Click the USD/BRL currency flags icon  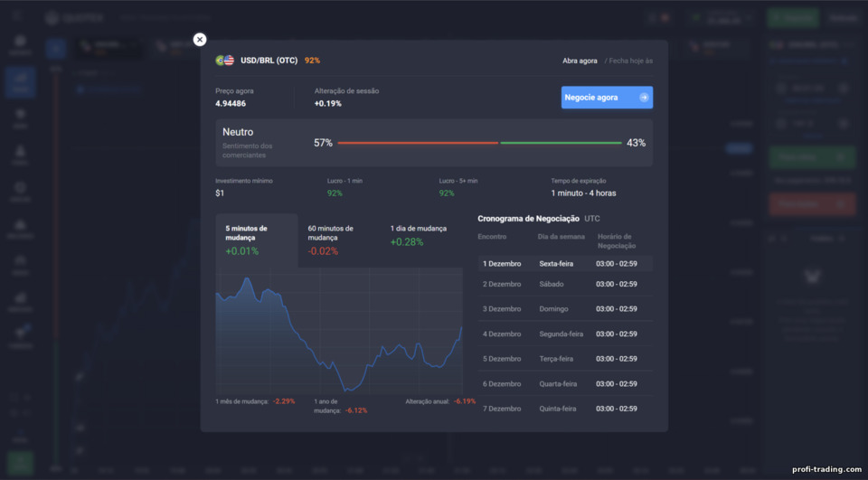point(225,61)
